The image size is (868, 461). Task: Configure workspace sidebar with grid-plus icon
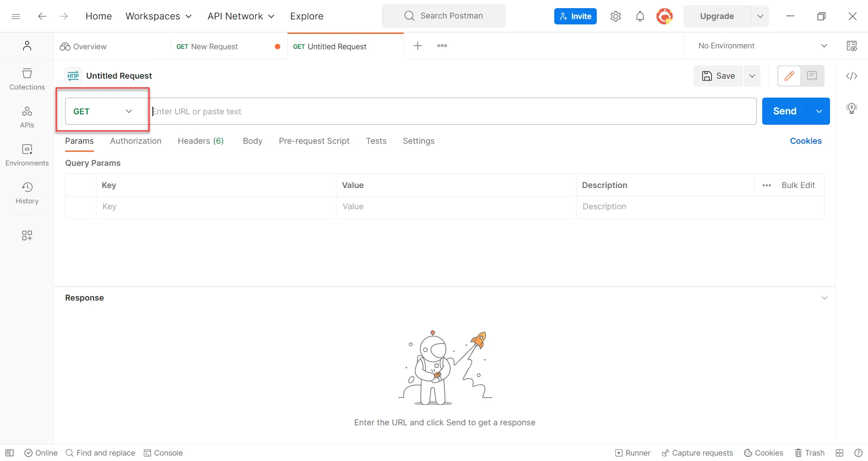[27, 235]
